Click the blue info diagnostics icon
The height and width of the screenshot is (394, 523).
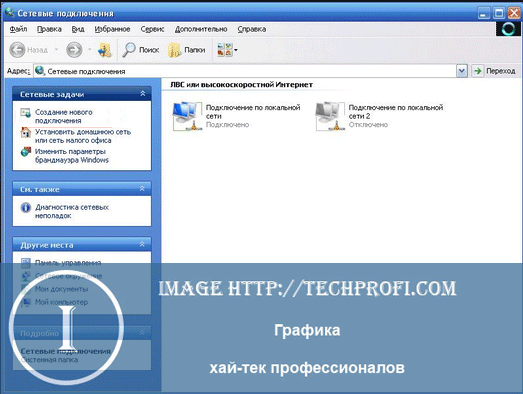point(26,208)
